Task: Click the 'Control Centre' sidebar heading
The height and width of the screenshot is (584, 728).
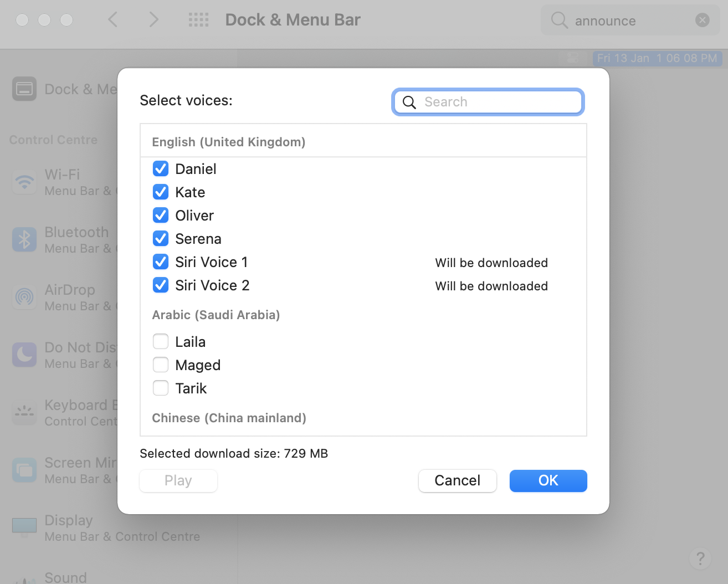Action: pos(53,140)
